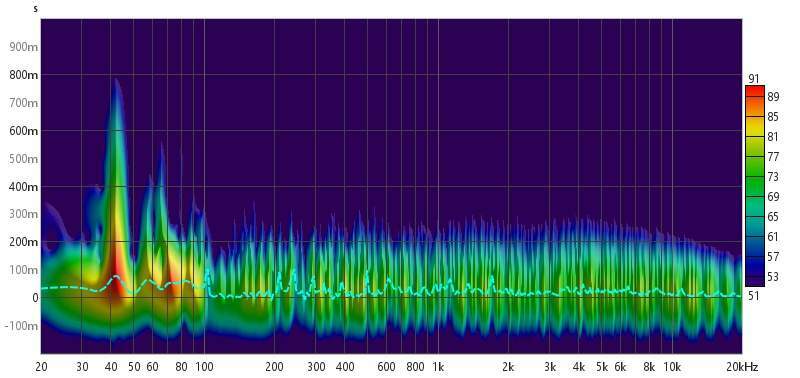Click the 0 label on the time axis
Screen dimensions: 800x378
coord(35,297)
